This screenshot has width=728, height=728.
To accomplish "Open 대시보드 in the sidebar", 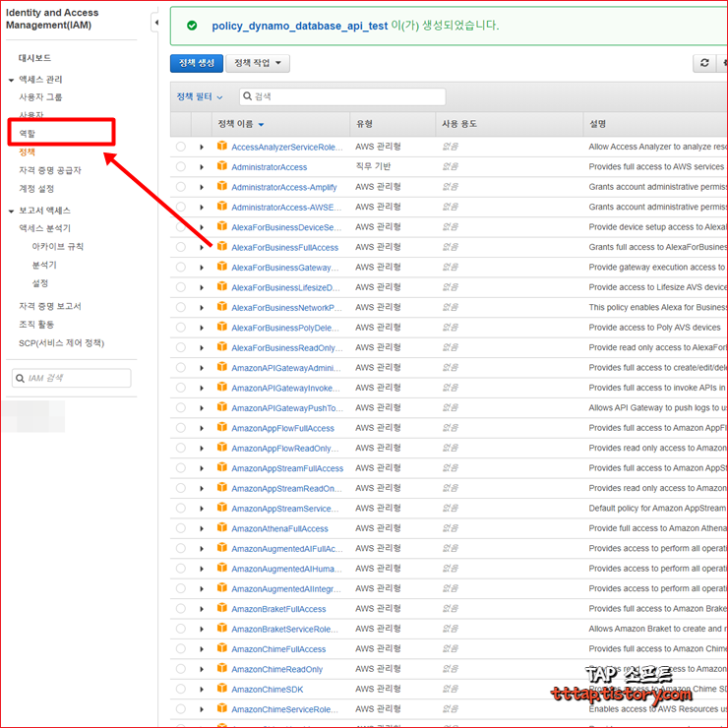I will (x=34, y=58).
